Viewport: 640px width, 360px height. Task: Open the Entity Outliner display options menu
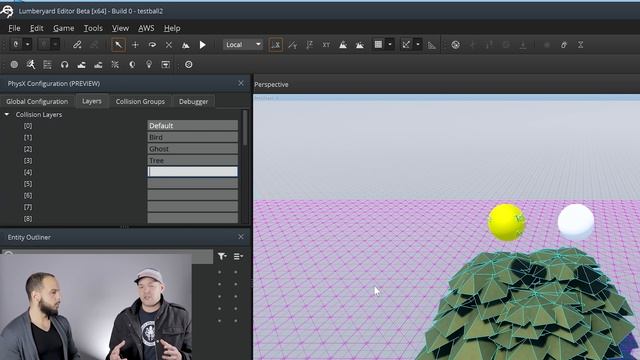(x=238, y=256)
